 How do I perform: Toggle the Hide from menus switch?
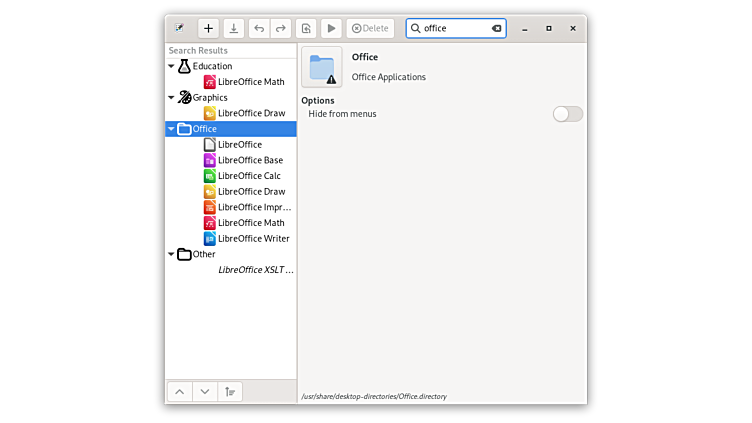(x=567, y=114)
